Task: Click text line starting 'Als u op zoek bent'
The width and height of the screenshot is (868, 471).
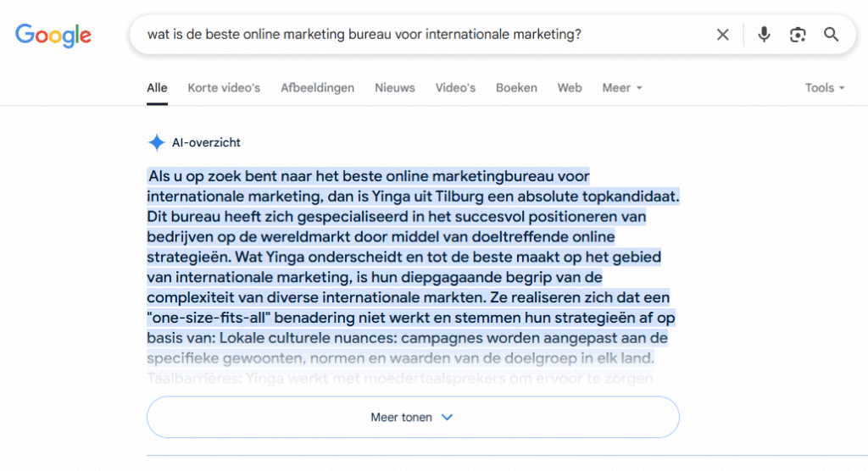Action: (369, 176)
